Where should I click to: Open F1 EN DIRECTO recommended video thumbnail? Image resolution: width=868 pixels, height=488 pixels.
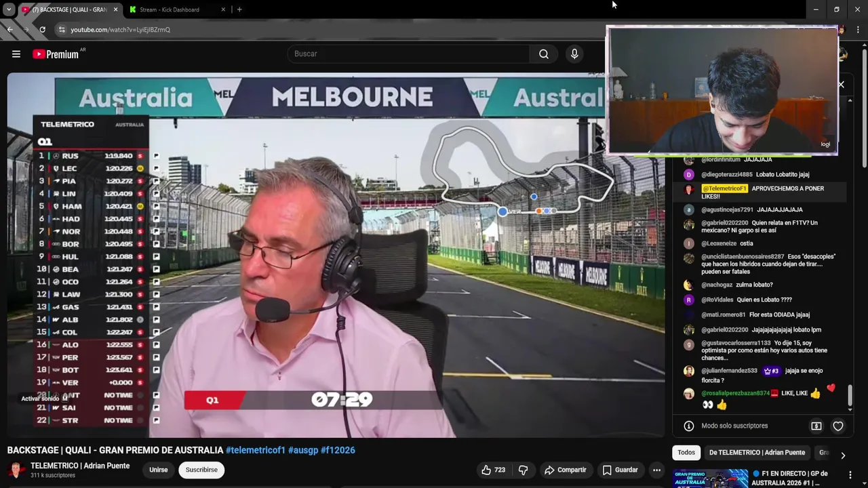pyautogui.click(x=710, y=479)
